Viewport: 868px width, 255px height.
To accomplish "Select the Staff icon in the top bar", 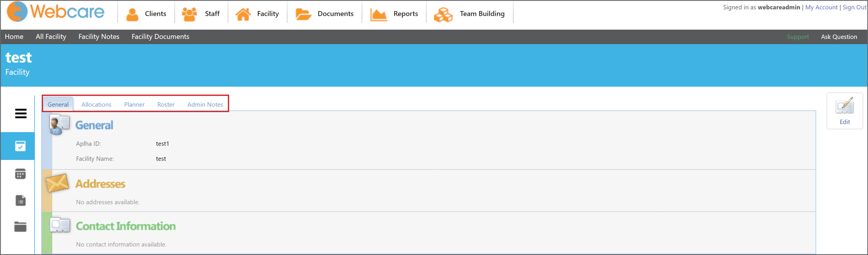I will point(189,14).
